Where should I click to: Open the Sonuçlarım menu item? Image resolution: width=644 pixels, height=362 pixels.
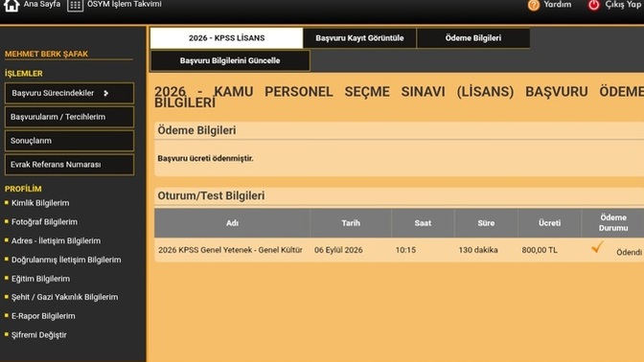[x=69, y=141]
